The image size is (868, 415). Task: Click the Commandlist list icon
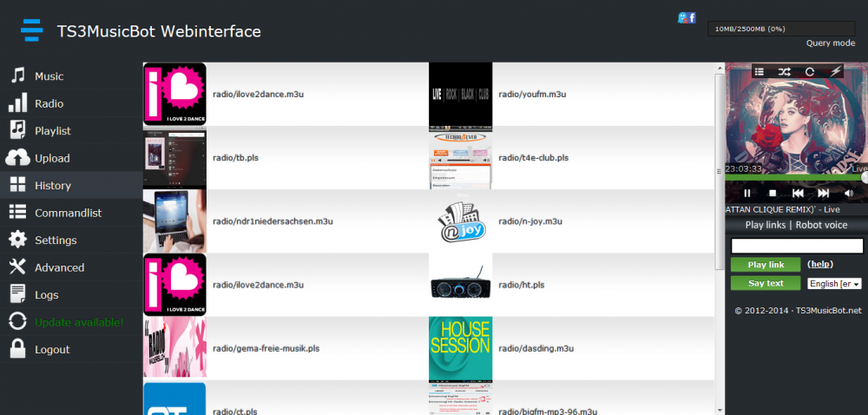point(17,212)
